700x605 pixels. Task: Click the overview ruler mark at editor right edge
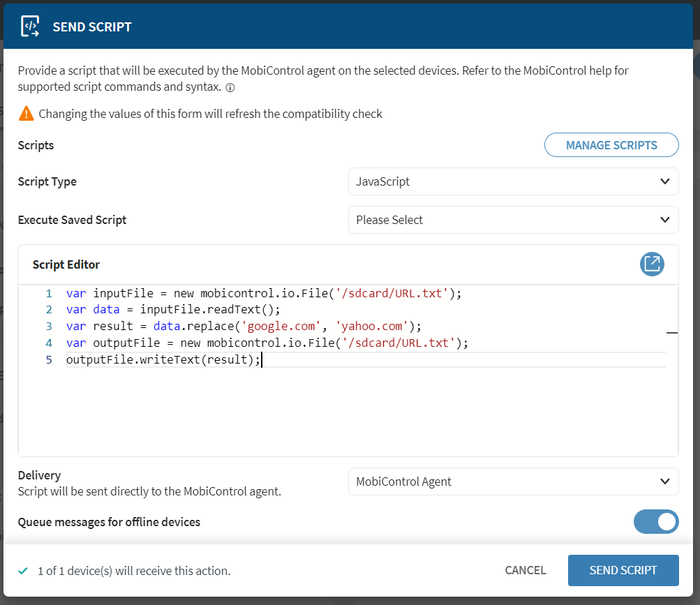coord(671,334)
